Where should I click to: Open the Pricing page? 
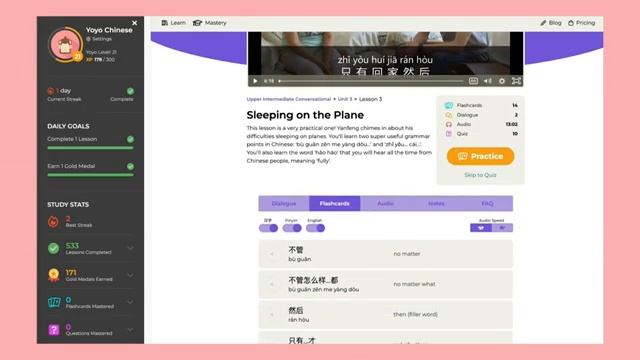click(x=582, y=23)
